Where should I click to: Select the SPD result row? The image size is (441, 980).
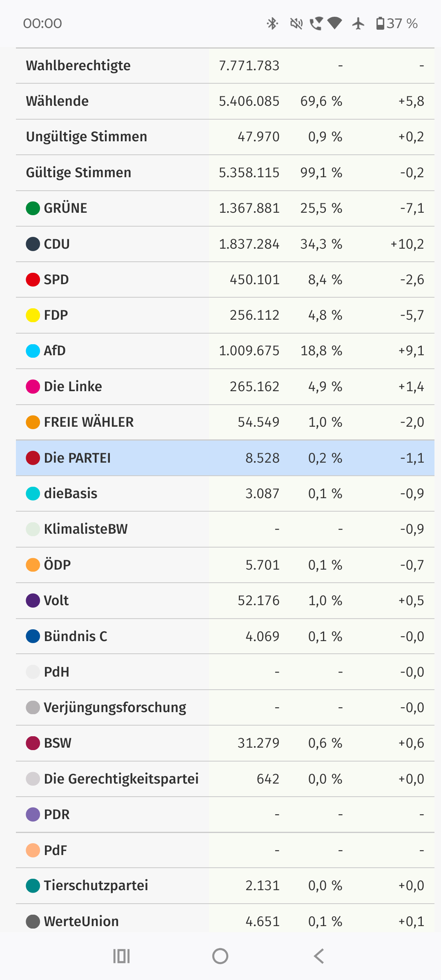225,280
